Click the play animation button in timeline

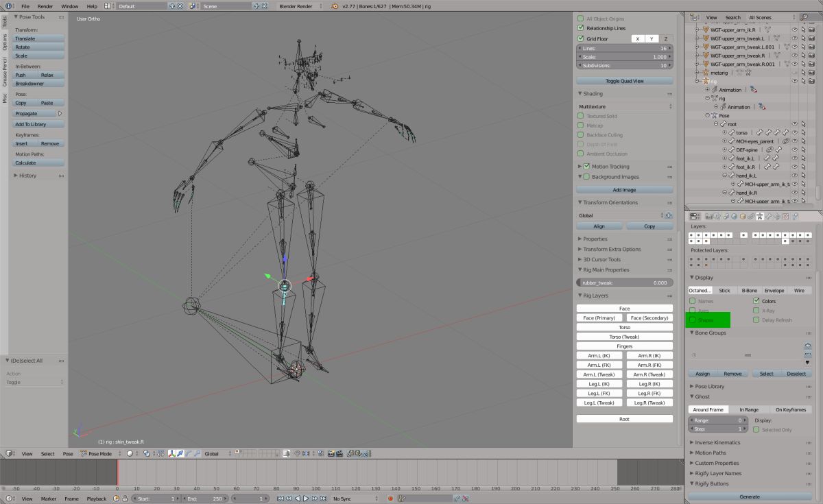[x=305, y=499]
